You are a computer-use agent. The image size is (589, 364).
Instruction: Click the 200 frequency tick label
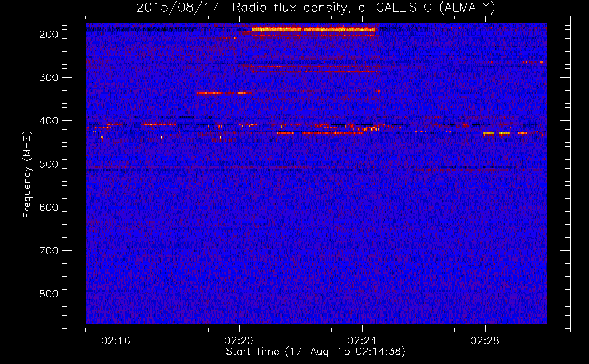pos(49,34)
